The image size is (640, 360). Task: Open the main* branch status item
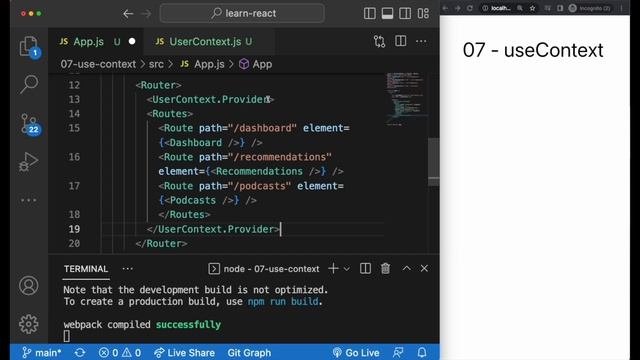41,353
